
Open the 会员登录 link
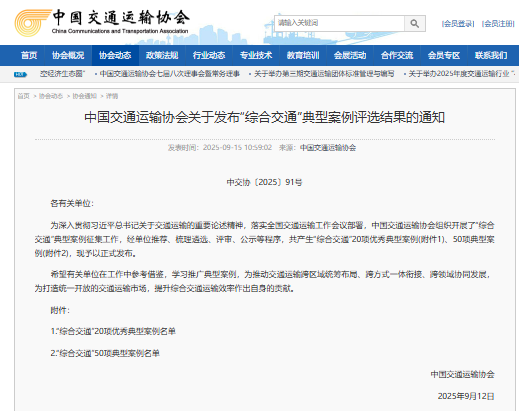click(x=458, y=24)
